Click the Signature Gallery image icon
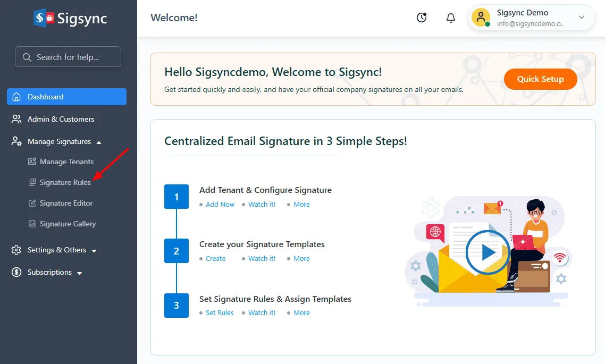Viewport: 605px width, 364px height. point(32,224)
